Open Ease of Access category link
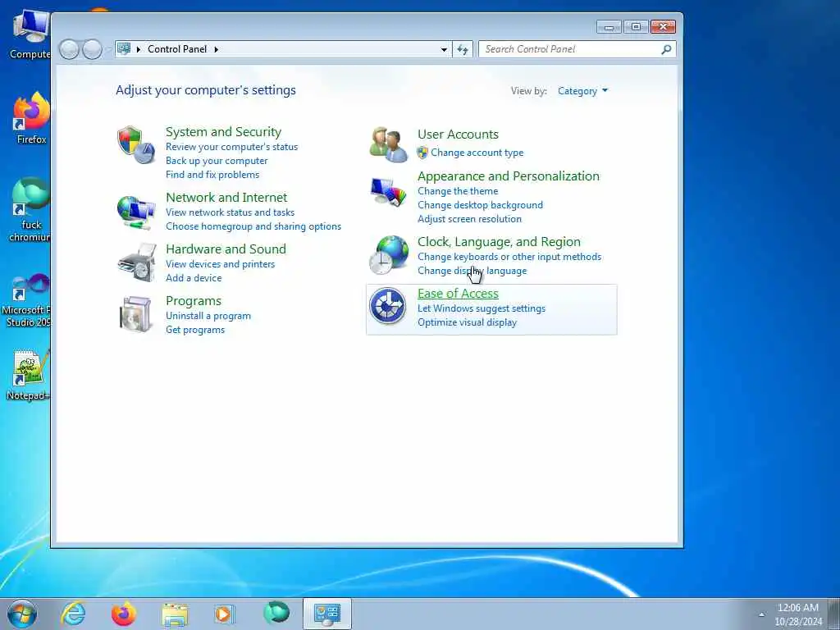The height and width of the screenshot is (630, 840). pyautogui.click(x=458, y=294)
